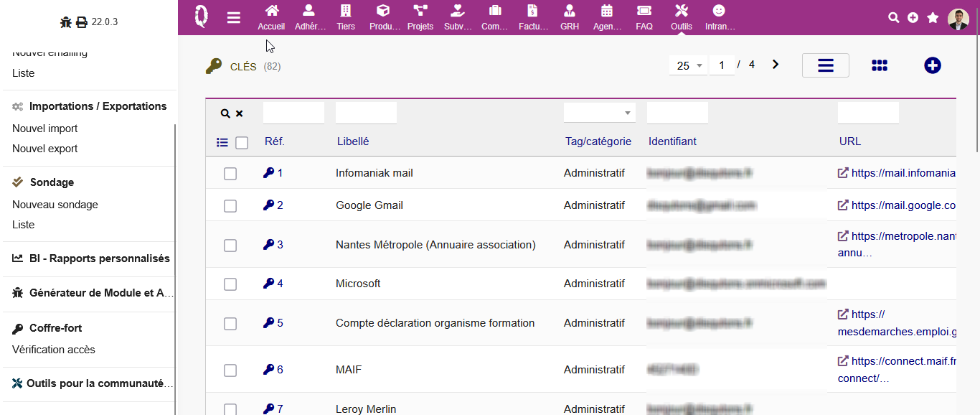This screenshot has width=980, height=415.
Task: Click the external link icon for Google Gmail URL
Action: (x=843, y=205)
